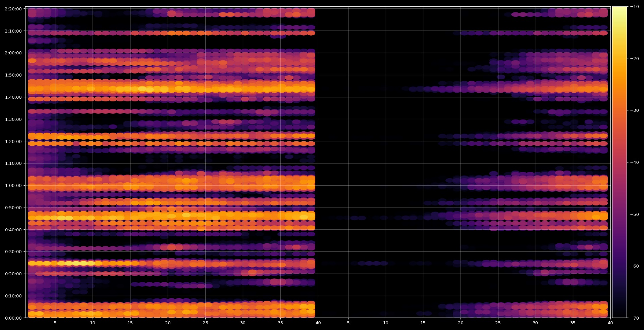This screenshot has width=644, height=330.
Task: Click the −40 colorbar tick label
Action: (634, 162)
